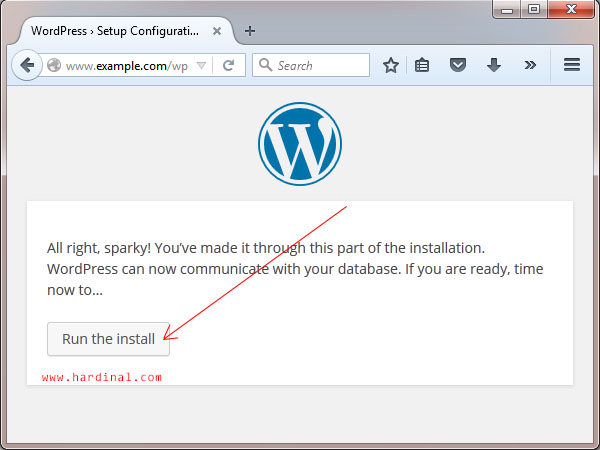
Task: Click the WordPress logo
Action: (x=300, y=144)
